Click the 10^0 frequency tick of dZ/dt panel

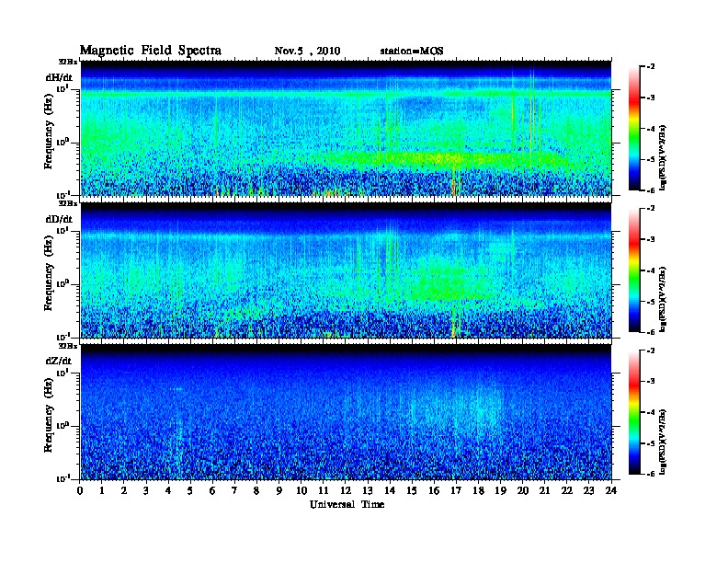[63, 426]
